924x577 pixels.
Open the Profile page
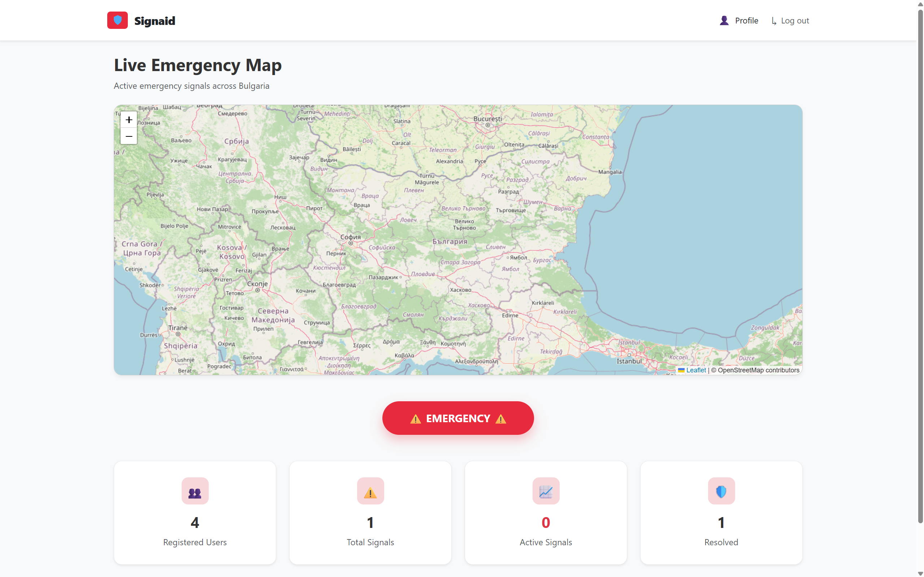coord(746,21)
